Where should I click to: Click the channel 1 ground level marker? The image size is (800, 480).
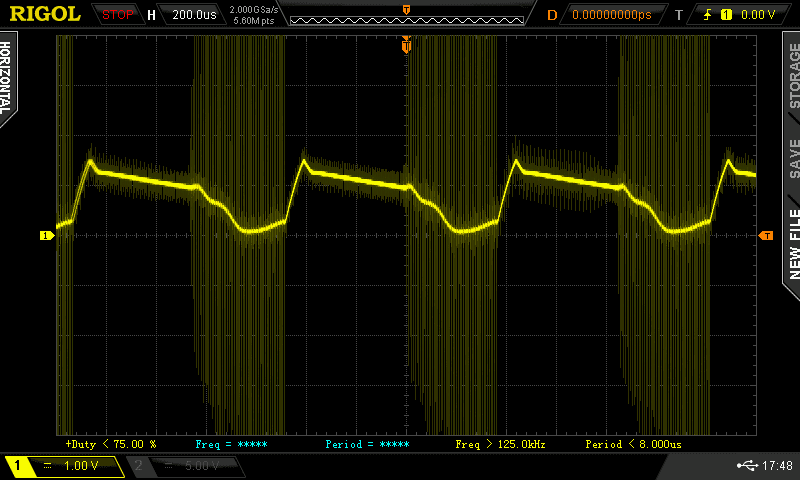pyautogui.click(x=45, y=236)
